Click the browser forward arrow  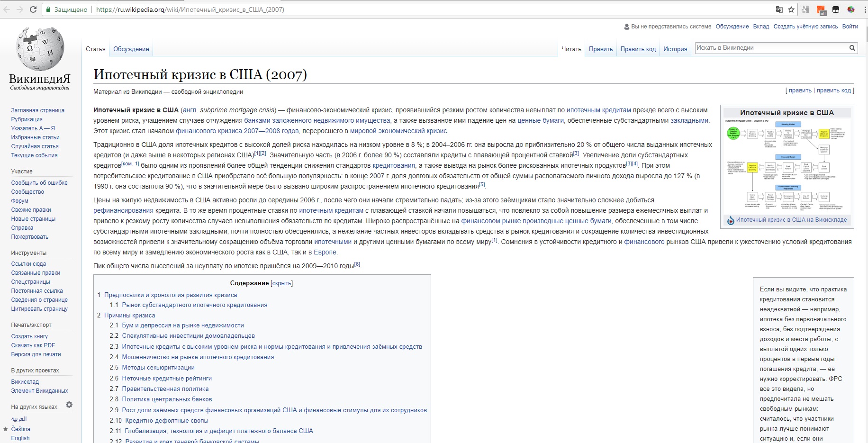pos(20,9)
